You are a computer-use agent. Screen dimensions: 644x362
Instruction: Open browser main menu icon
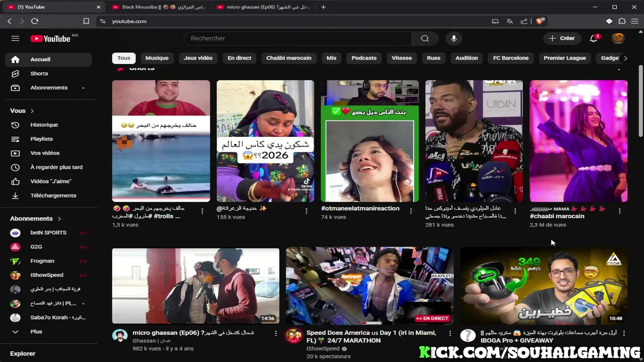[635, 21]
